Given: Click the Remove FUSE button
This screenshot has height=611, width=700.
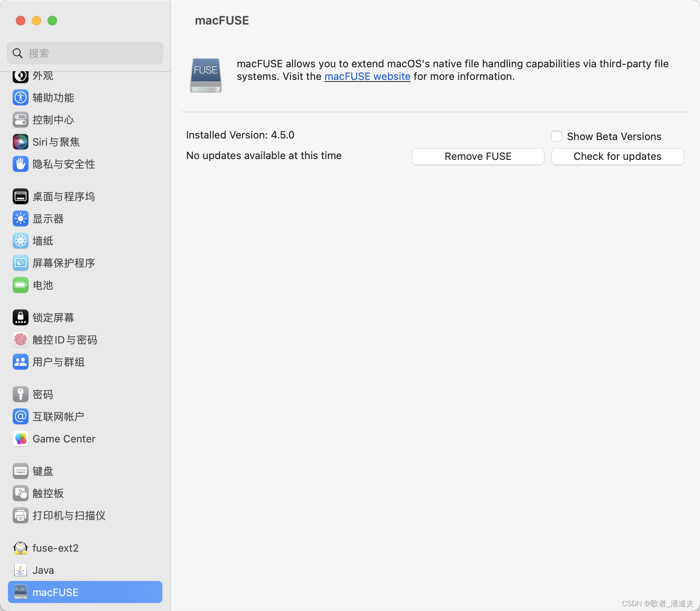Looking at the screenshot, I should 478,156.
